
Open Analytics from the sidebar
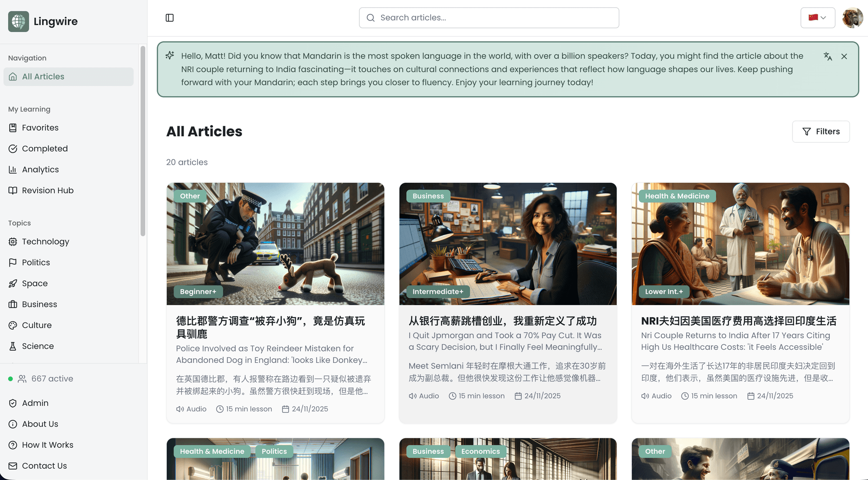[40, 169]
